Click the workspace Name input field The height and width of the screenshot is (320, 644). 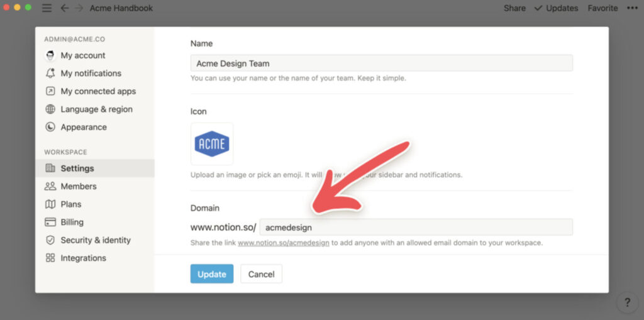(382, 63)
